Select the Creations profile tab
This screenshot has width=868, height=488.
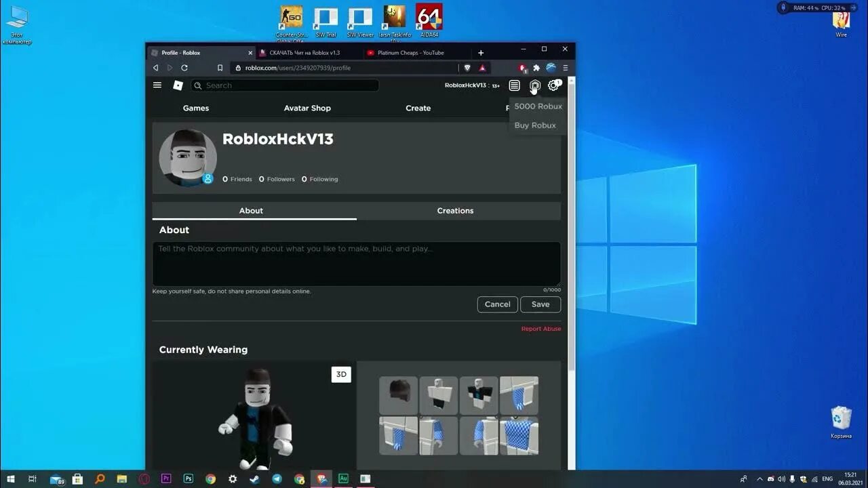455,211
